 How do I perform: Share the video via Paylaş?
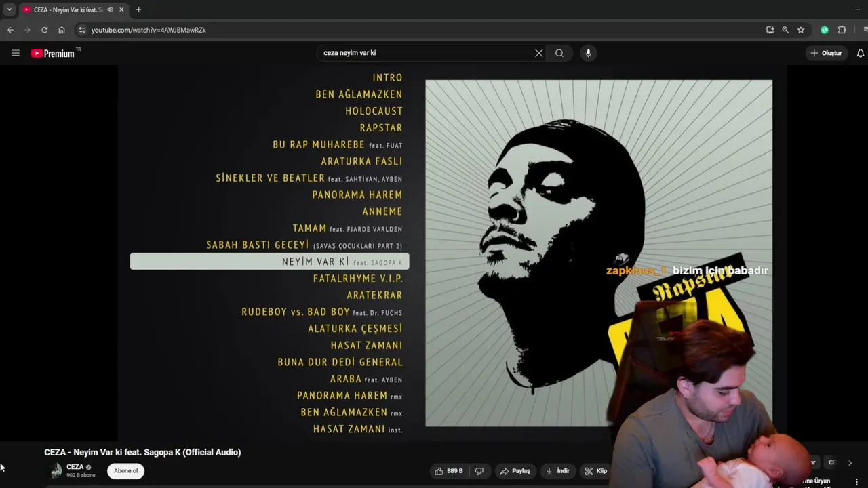[x=515, y=471]
